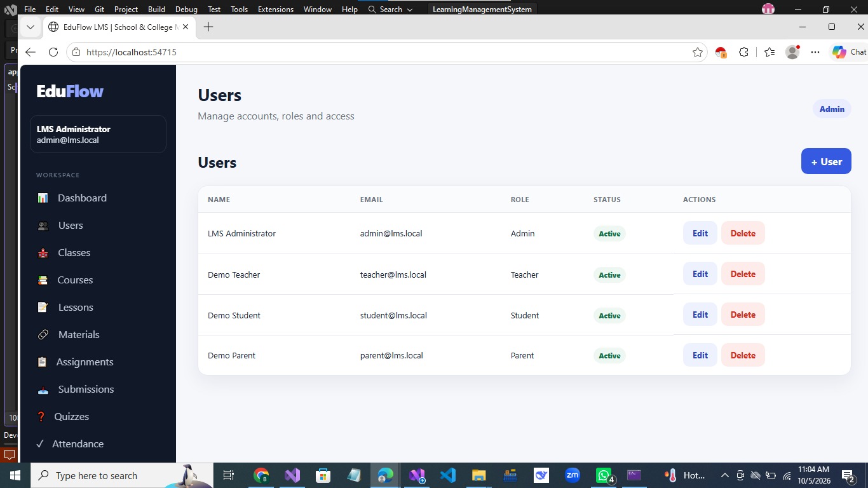Open the Submissions section
The image size is (868, 488).
[86, 389]
